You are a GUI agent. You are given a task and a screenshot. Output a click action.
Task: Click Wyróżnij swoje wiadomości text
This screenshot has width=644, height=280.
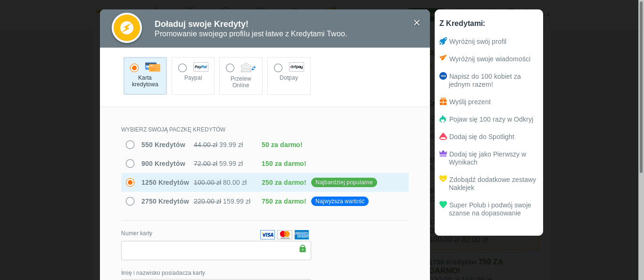(490, 59)
